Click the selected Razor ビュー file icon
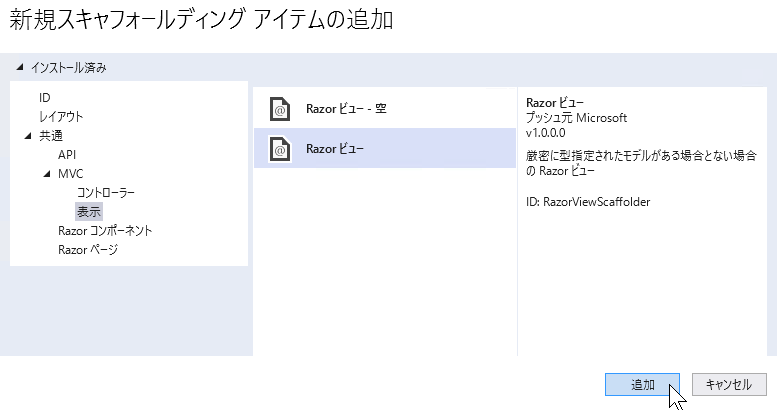The image size is (777, 410). click(x=279, y=149)
